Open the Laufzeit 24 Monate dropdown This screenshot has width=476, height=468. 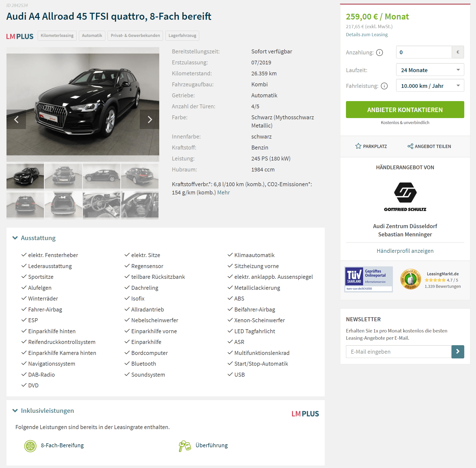pos(430,70)
